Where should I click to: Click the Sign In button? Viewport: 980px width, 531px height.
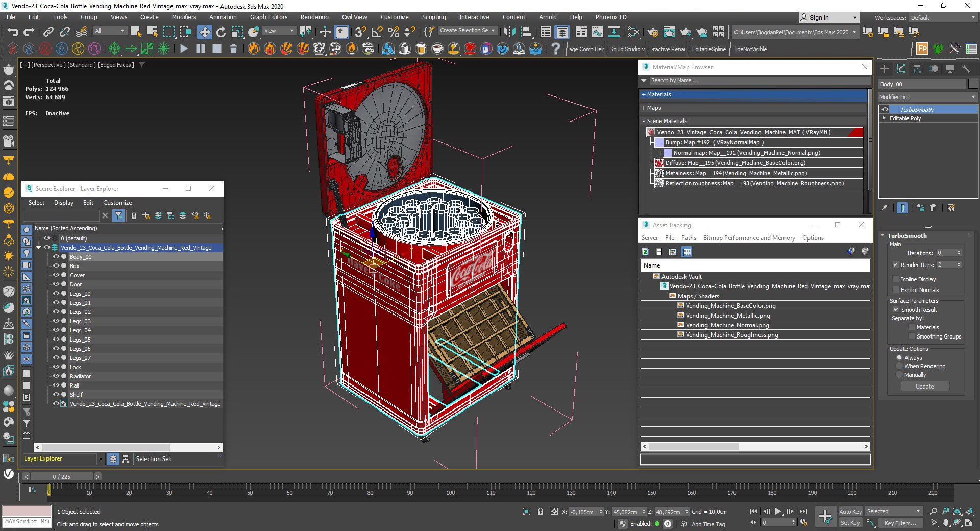828,17
